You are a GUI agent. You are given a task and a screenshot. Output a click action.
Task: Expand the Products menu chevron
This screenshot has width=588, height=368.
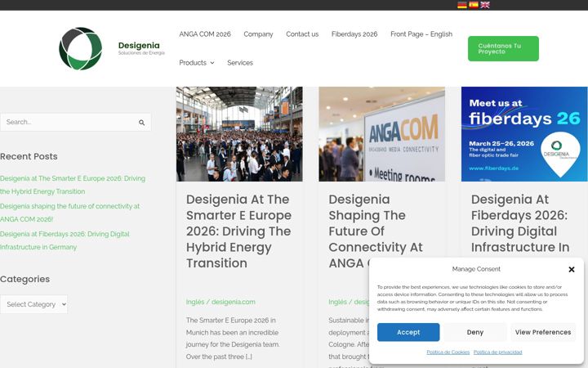coord(212,63)
